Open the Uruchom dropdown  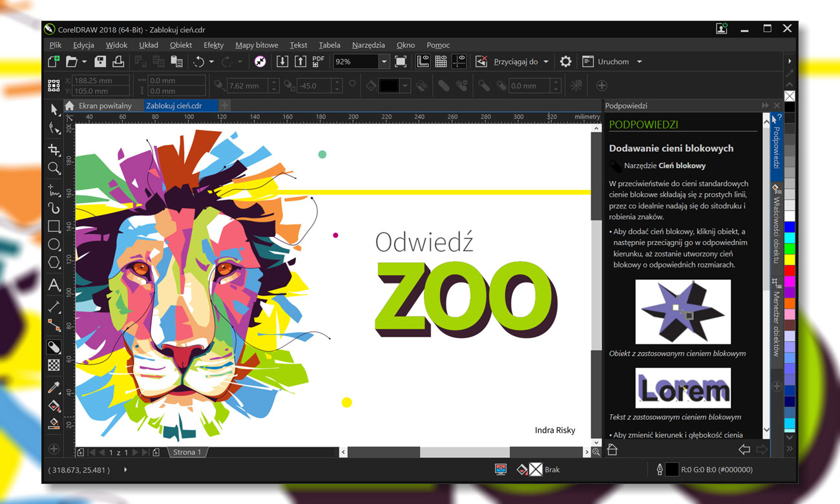coord(640,62)
